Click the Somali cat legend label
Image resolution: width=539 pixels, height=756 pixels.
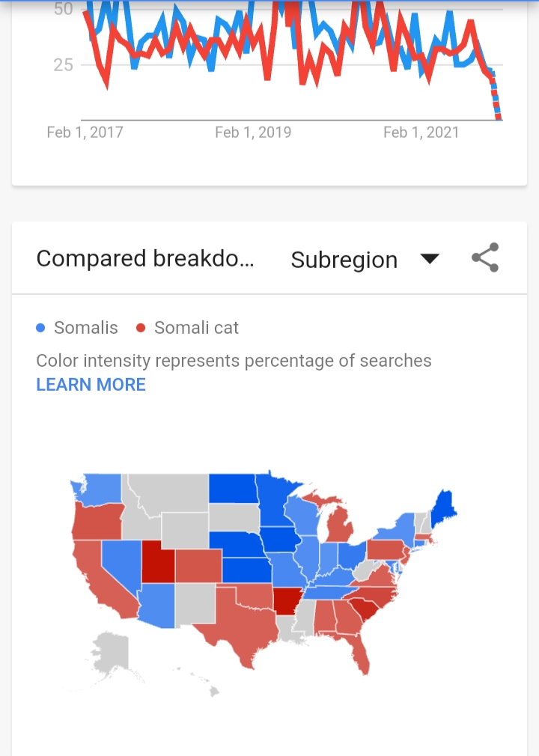196,328
